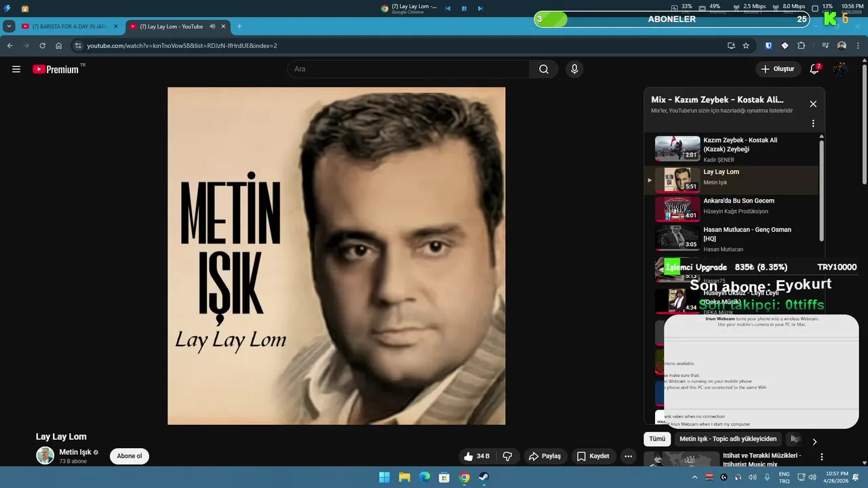The width and height of the screenshot is (868, 488).
Task: Close the BARISTA FOR A DAY tab
Action: click(115, 26)
